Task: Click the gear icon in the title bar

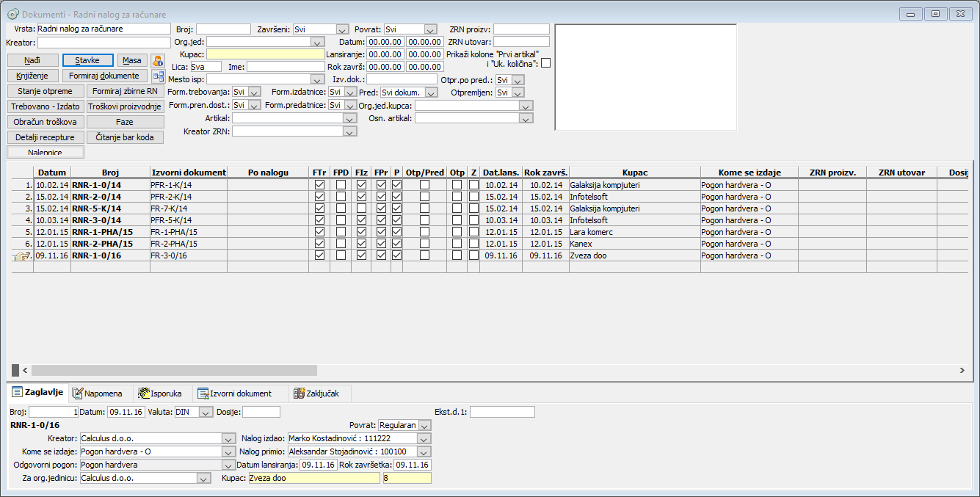Action: click(x=12, y=14)
